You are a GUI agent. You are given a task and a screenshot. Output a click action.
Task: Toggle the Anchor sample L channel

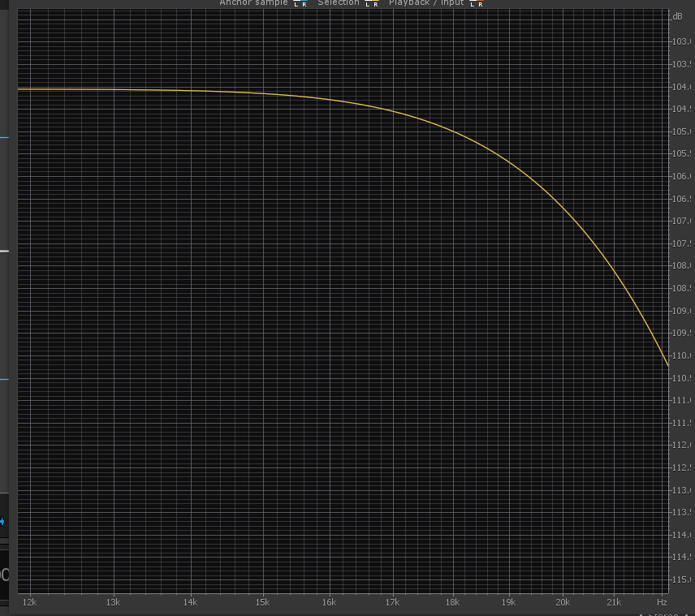tap(296, 3)
